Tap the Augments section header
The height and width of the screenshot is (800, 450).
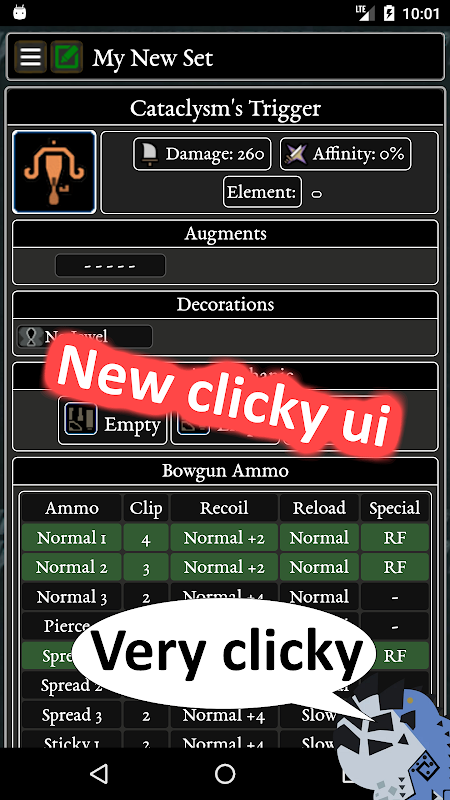point(225,234)
